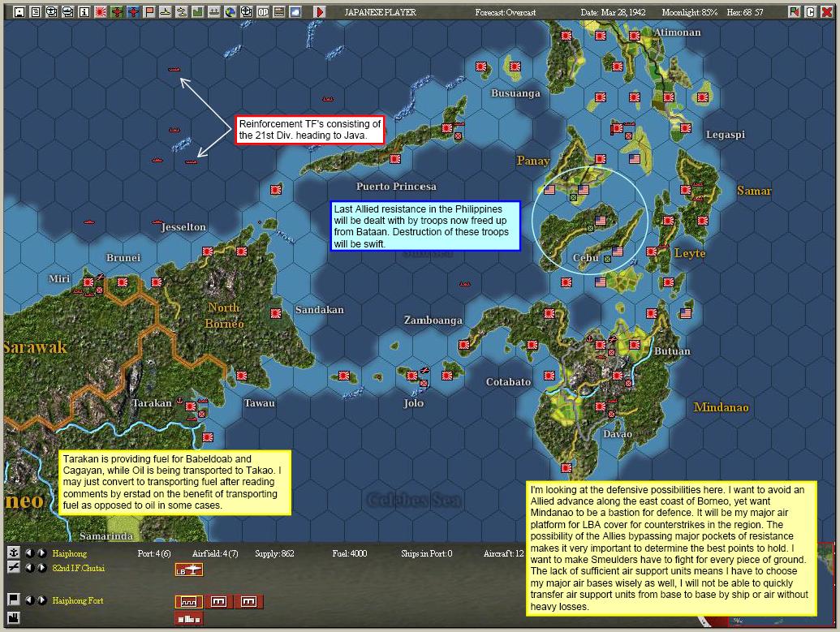Open the document list toolbar icon
Image resolution: width=840 pixels, height=632 pixels.
coord(36,12)
